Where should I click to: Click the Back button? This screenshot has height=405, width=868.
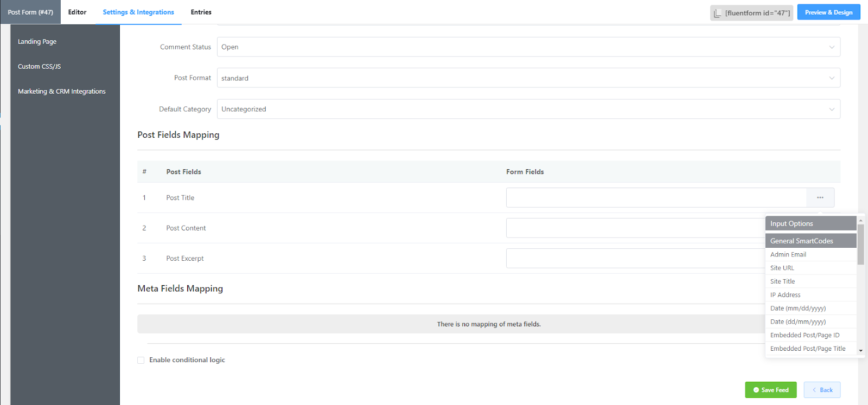[x=822, y=390]
